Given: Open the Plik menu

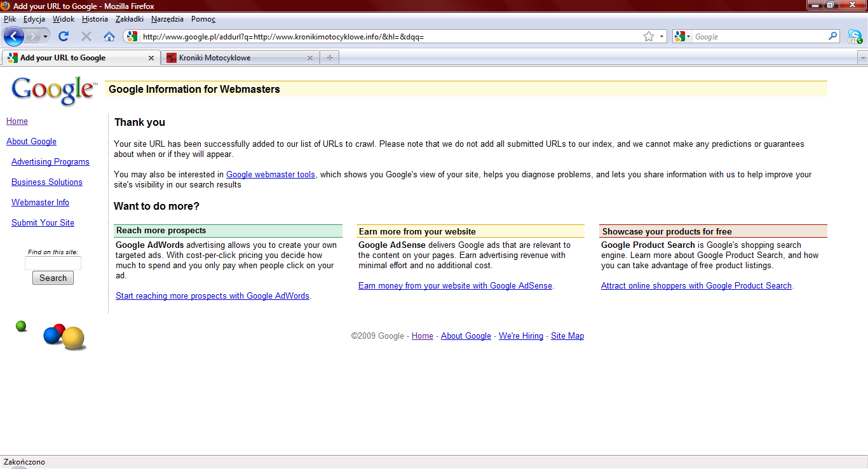Looking at the screenshot, I should 10,19.
